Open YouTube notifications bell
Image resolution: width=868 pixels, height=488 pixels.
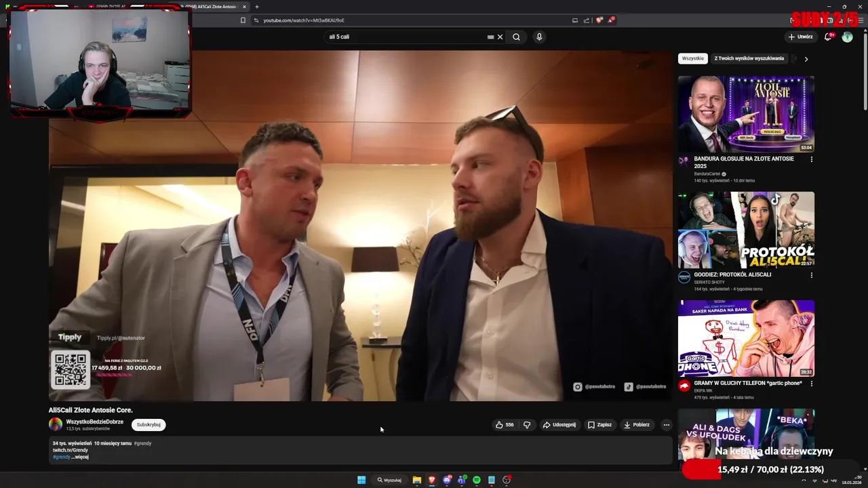[828, 37]
